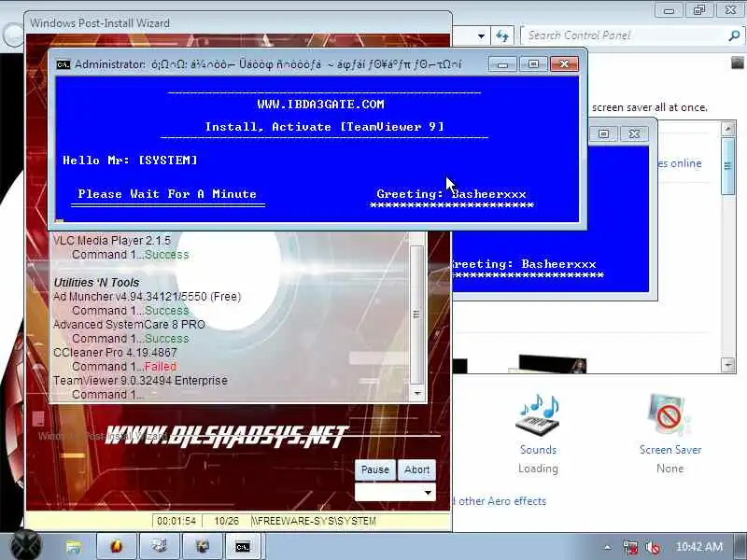This screenshot has width=747, height=560.
Task: Click the Sounds link label
Action: [x=538, y=450]
